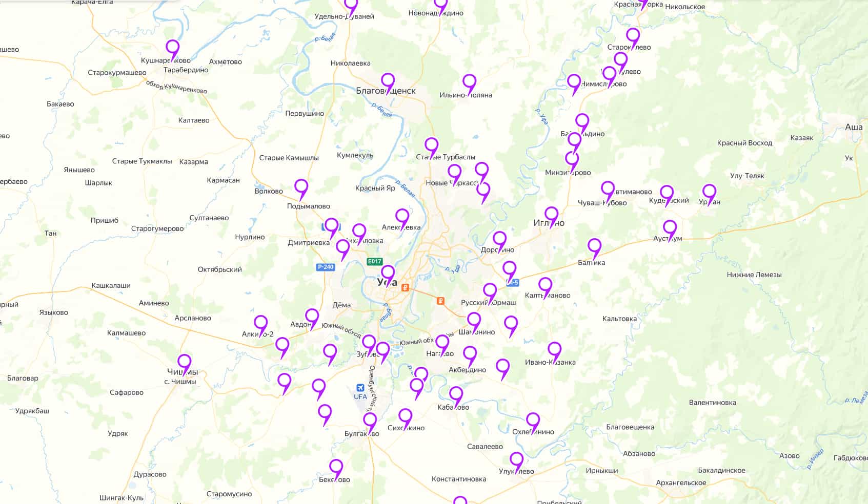The height and width of the screenshot is (504, 868).
Task: Click the marker at Булгаково
Action: 370,423
